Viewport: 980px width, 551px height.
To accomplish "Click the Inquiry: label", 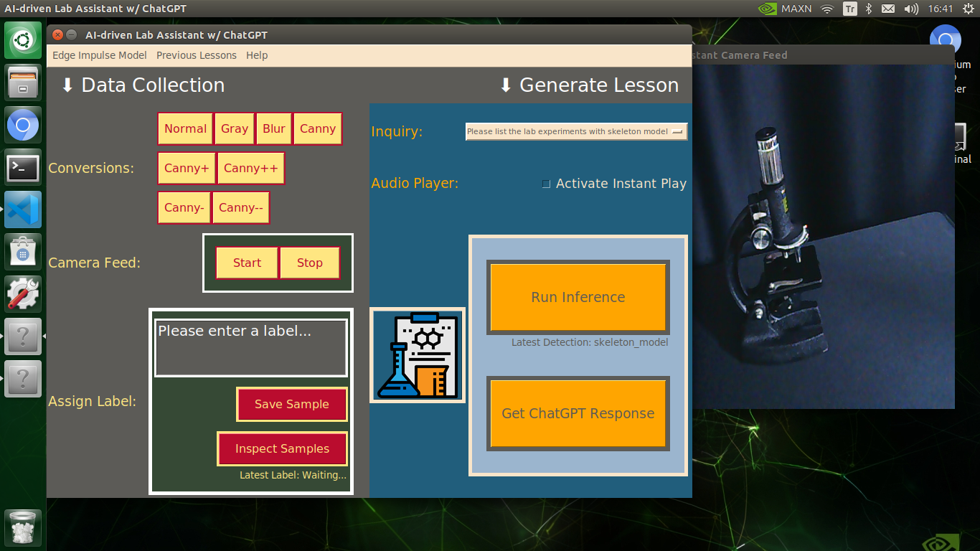I will 397,131.
